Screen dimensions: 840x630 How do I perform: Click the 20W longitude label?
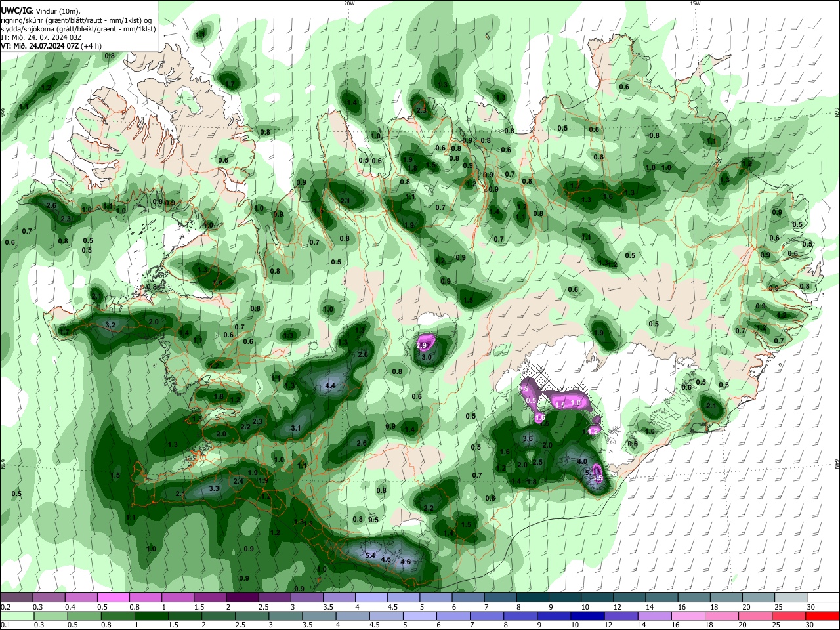click(x=349, y=3)
